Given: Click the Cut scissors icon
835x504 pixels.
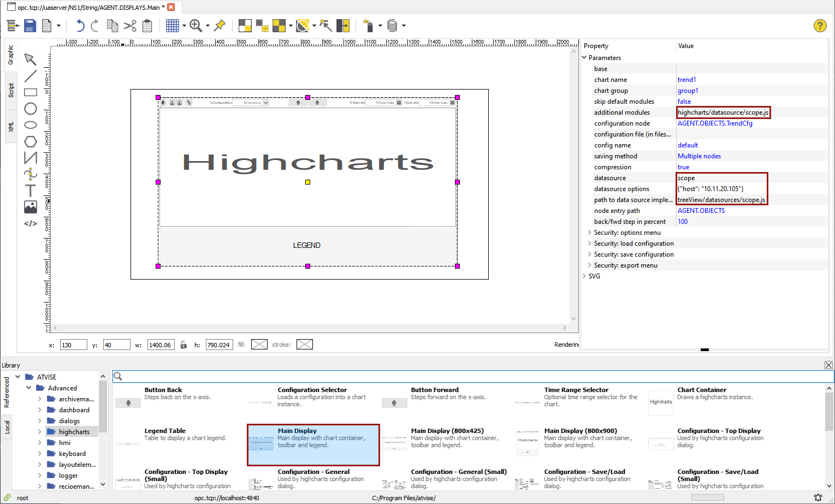Looking at the screenshot, I should click(129, 26).
